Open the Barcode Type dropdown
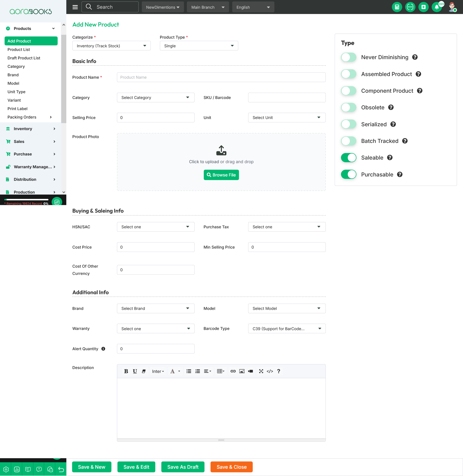This screenshot has width=463, height=476. [287, 329]
